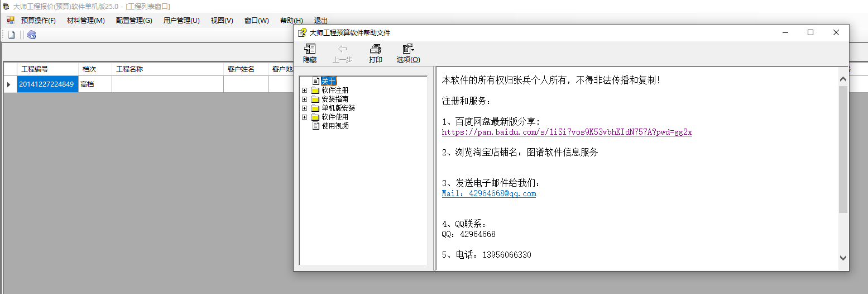The height and width of the screenshot is (294, 868).
Task: Click the 打印 (Print) icon
Action: 376,54
